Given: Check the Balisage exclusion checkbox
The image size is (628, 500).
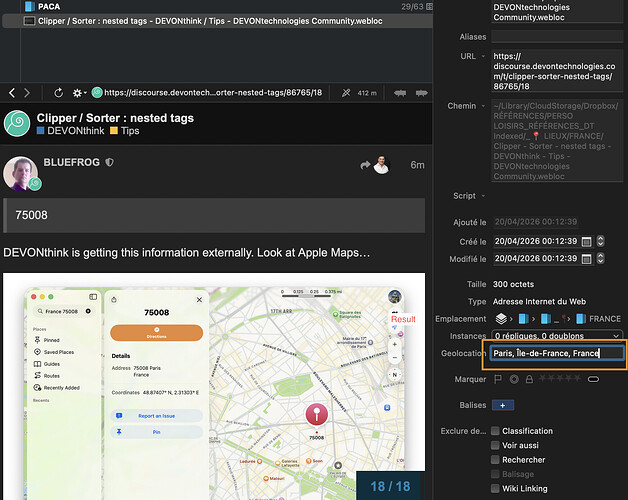Looking at the screenshot, I should click(495, 474).
